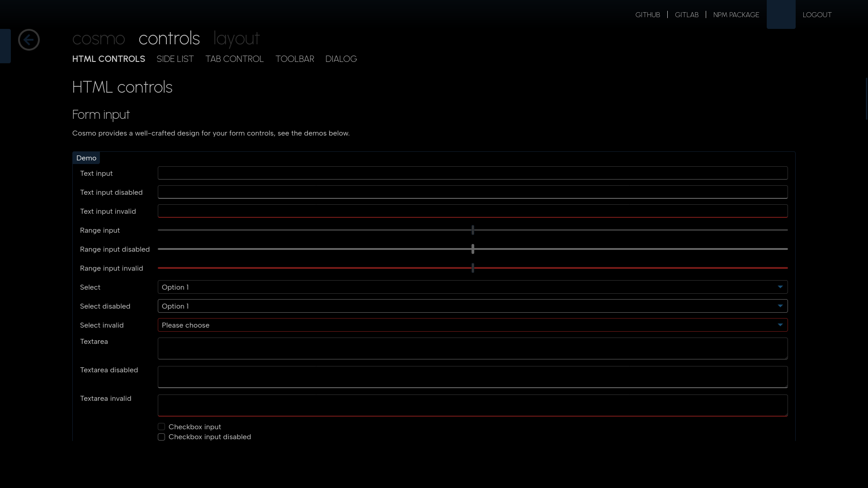The image size is (868, 488).
Task: Click the Range input slider handle
Action: coord(473,230)
